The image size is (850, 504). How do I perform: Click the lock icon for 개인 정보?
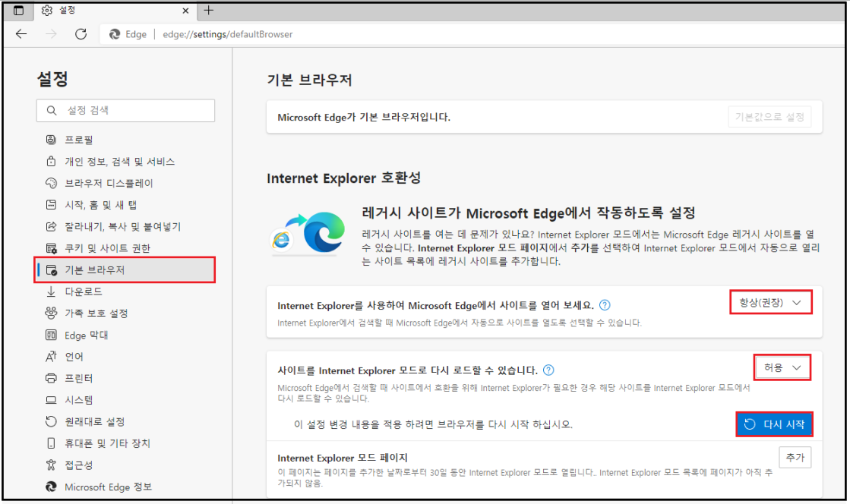tap(51, 162)
